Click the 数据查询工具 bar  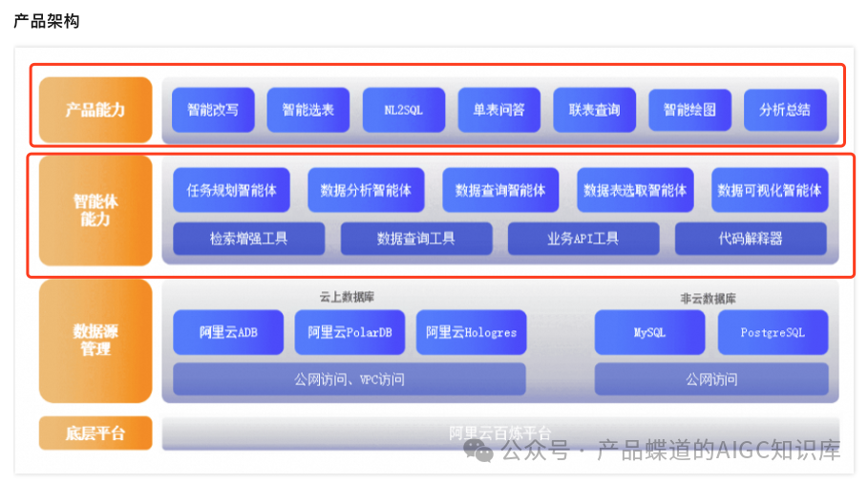click(x=416, y=239)
